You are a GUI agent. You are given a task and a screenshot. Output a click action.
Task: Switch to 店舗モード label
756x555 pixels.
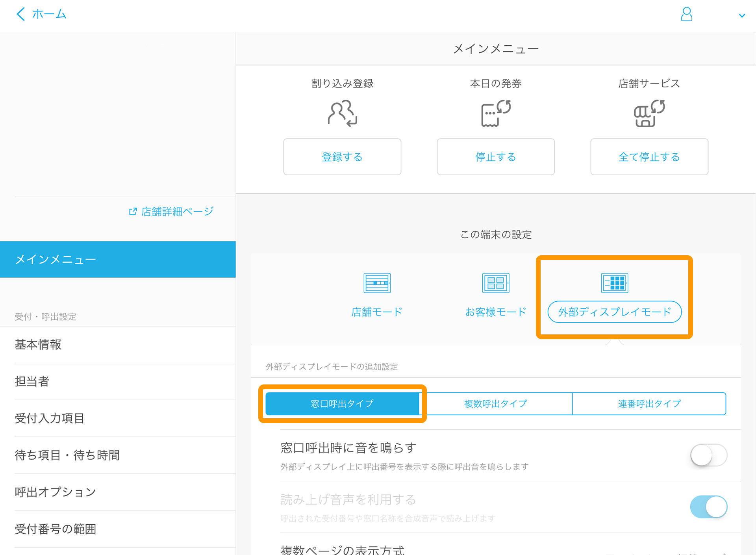click(x=377, y=312)
